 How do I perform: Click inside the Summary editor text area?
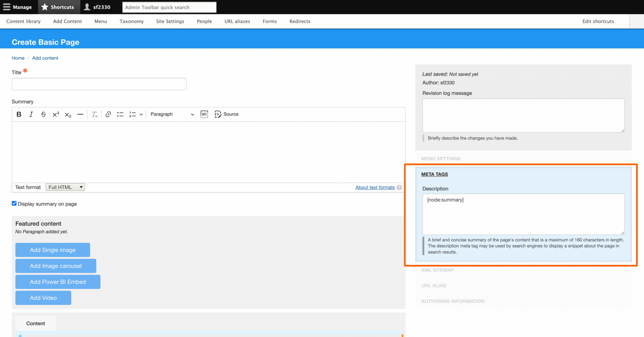pos(209,152)
